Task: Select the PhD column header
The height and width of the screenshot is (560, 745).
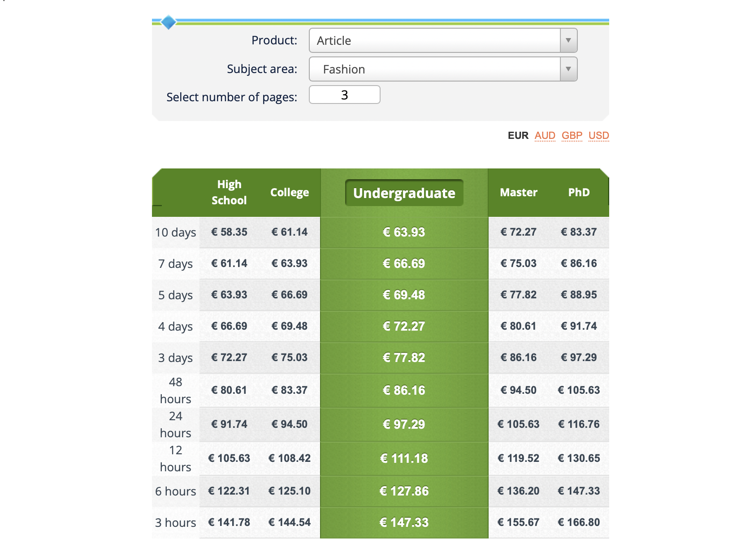Action: (579, 192)
